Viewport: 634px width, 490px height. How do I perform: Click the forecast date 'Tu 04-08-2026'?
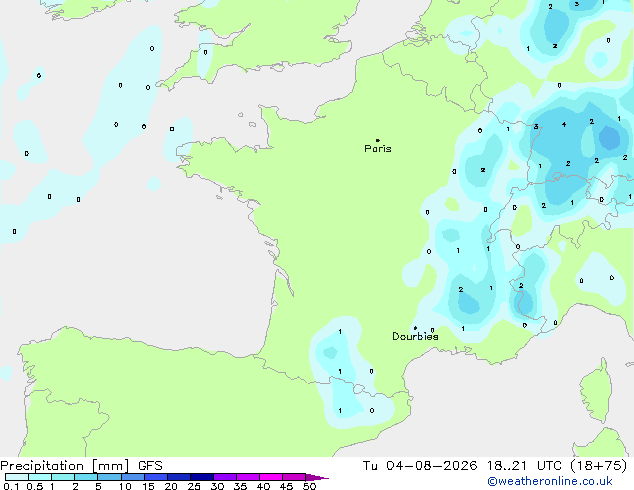click(420, 466)
